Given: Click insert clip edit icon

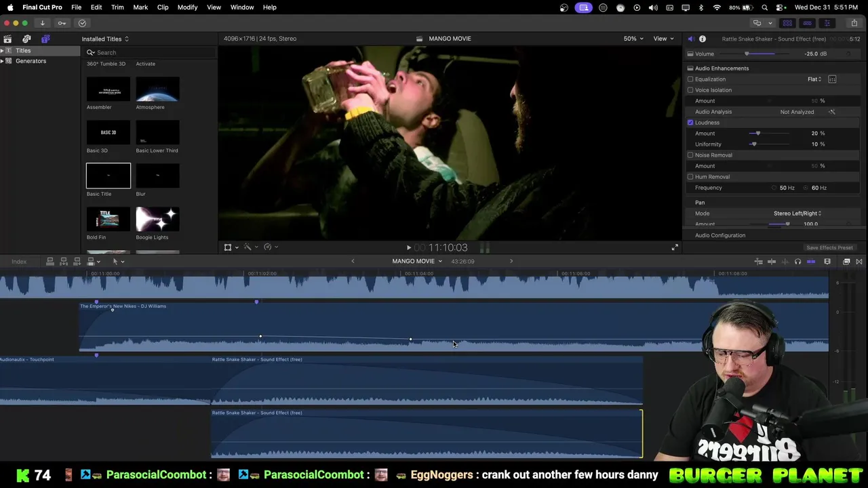Looking at the screenshot, I should 64,261.
